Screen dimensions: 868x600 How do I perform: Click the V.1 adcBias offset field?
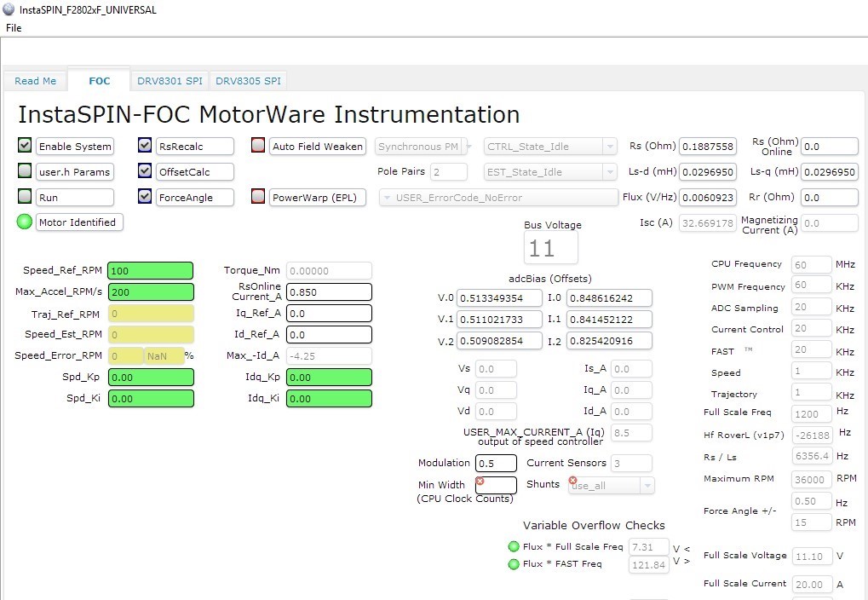(x=499, y=319)
